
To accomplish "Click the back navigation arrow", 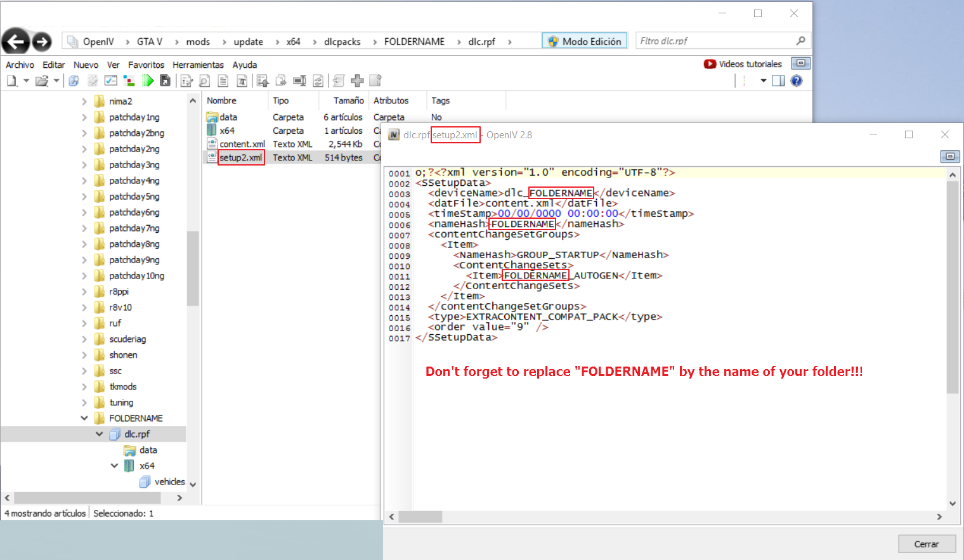I will click(16, 42).
